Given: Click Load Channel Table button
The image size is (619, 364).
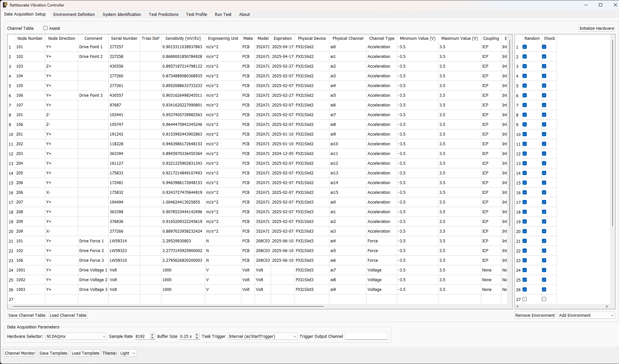Looking at the screenshot, I should (x=68, y=315).
